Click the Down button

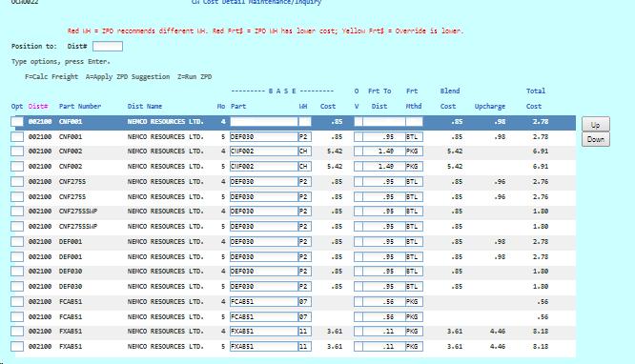[x=595, y=139]
